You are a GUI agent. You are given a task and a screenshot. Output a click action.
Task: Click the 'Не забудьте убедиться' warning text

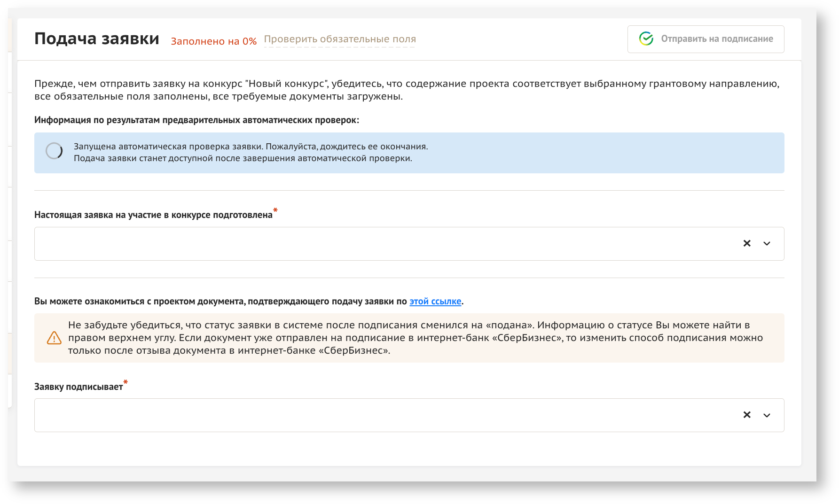[x=414, y=338]
